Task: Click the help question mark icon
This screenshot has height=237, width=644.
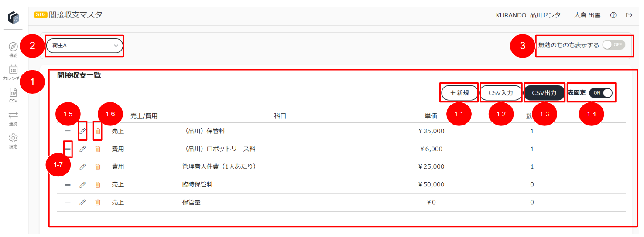Action: (x=613, y=15)
